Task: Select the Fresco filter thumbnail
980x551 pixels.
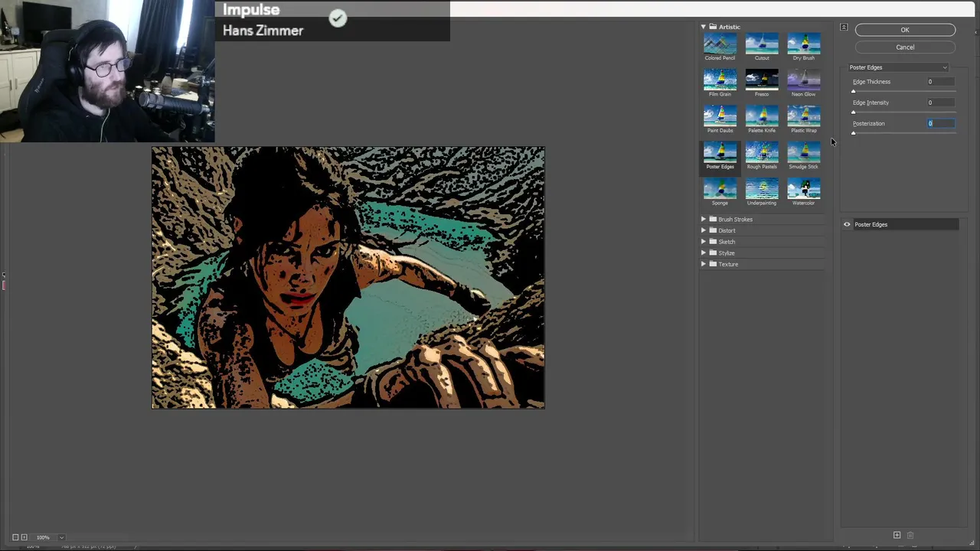Action: point(762,80)
